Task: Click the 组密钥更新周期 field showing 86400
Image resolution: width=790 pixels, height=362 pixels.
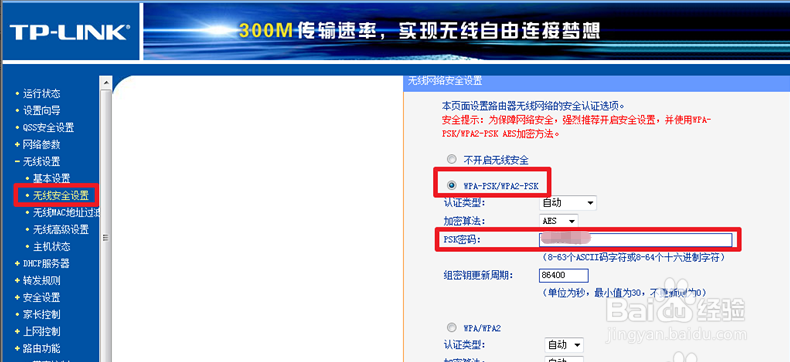Action: (563, 275)
